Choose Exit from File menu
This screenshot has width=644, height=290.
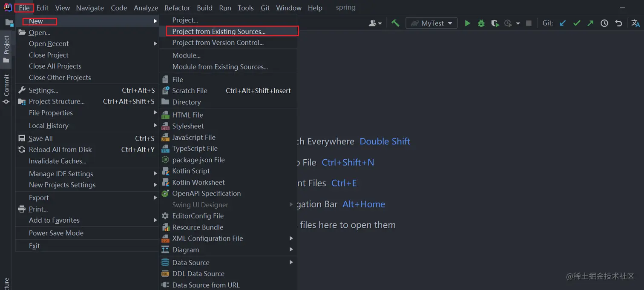tap(87, 246)
